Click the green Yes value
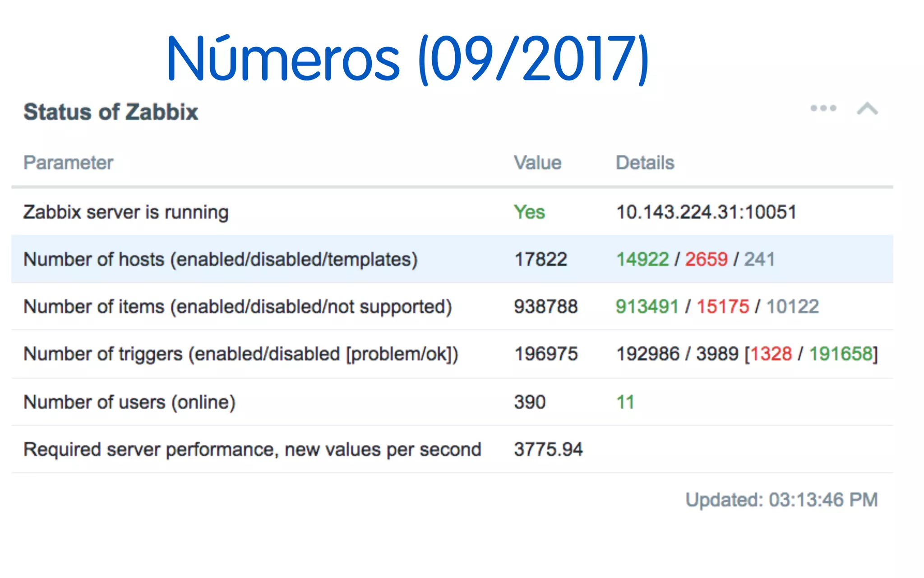Viewport: 924px width, 578px height. pos(529,212)
